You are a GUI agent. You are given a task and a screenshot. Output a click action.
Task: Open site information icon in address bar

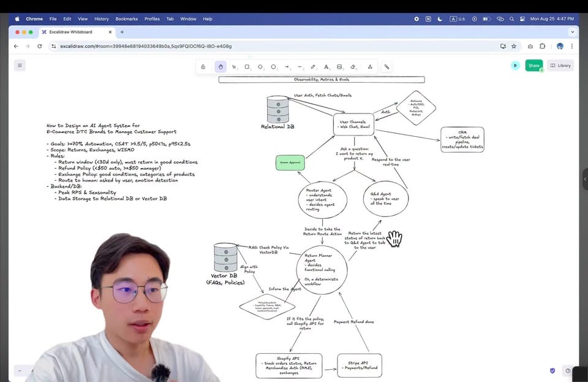(54, 46)
